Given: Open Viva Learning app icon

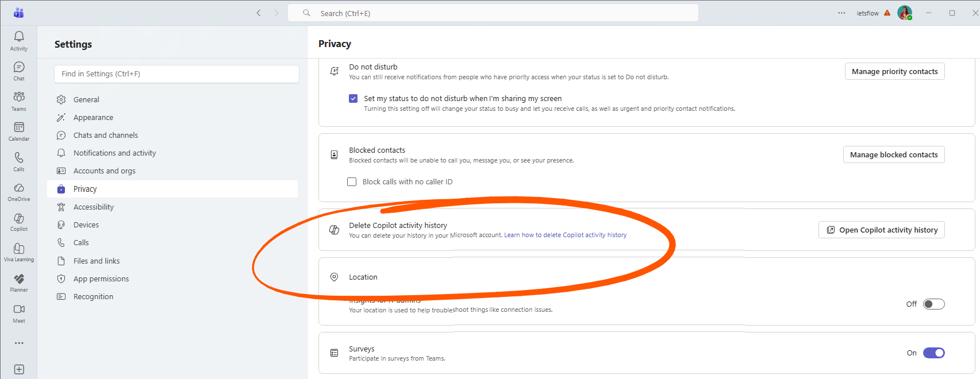Looking at the screenshot, I should (x=19, y=252).
